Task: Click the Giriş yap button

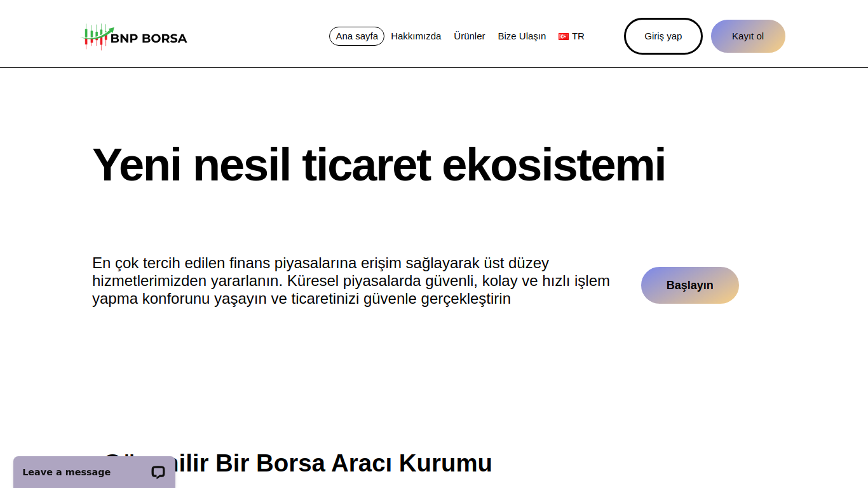Action: [663, 36]
